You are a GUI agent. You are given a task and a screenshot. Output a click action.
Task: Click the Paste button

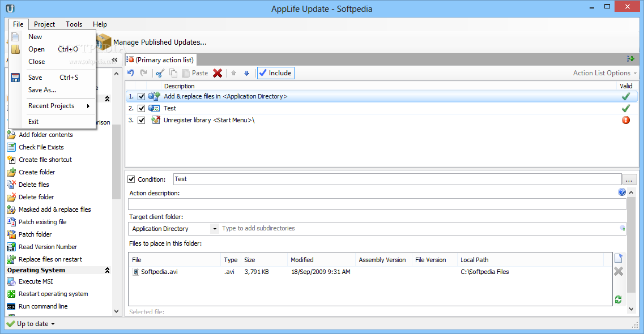195,73
